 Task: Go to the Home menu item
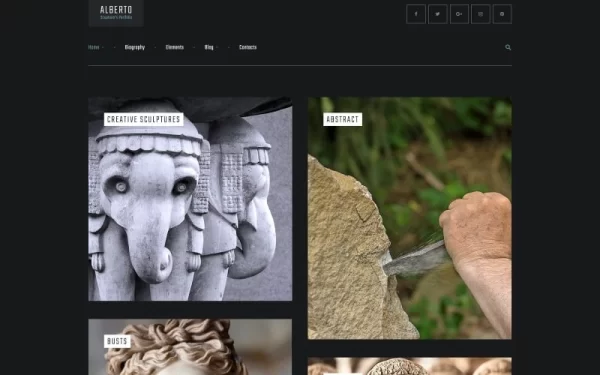[x=93, y=47]
